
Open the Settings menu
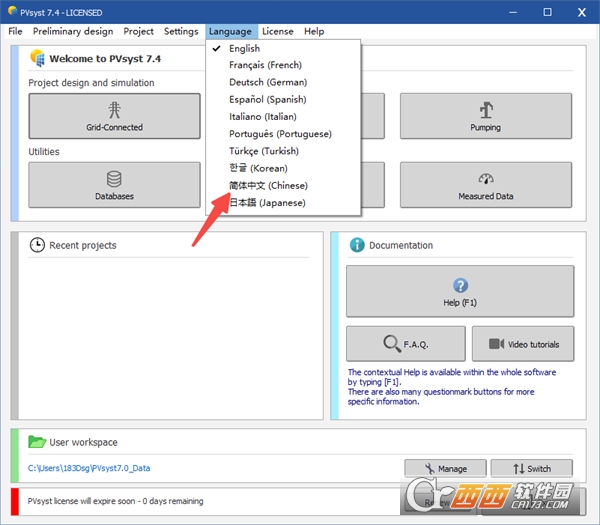tap(181, 31)
